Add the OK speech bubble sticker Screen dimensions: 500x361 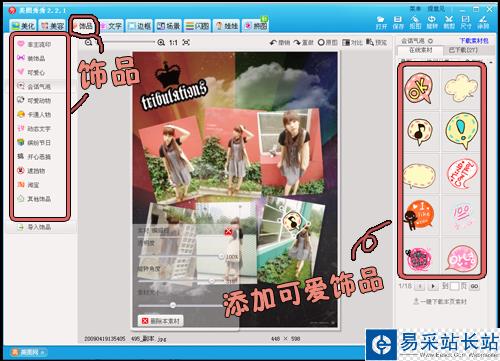tap(419, 89)
